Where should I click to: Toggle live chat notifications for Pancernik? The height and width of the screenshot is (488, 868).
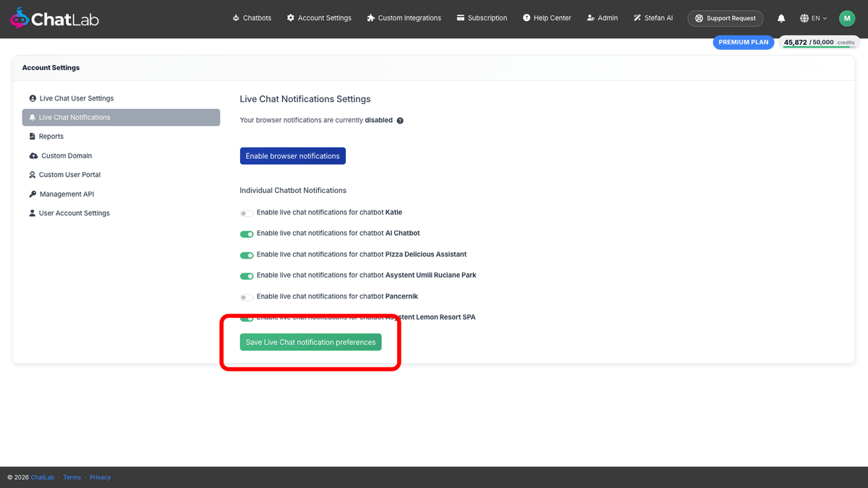(x=247, y=297)
